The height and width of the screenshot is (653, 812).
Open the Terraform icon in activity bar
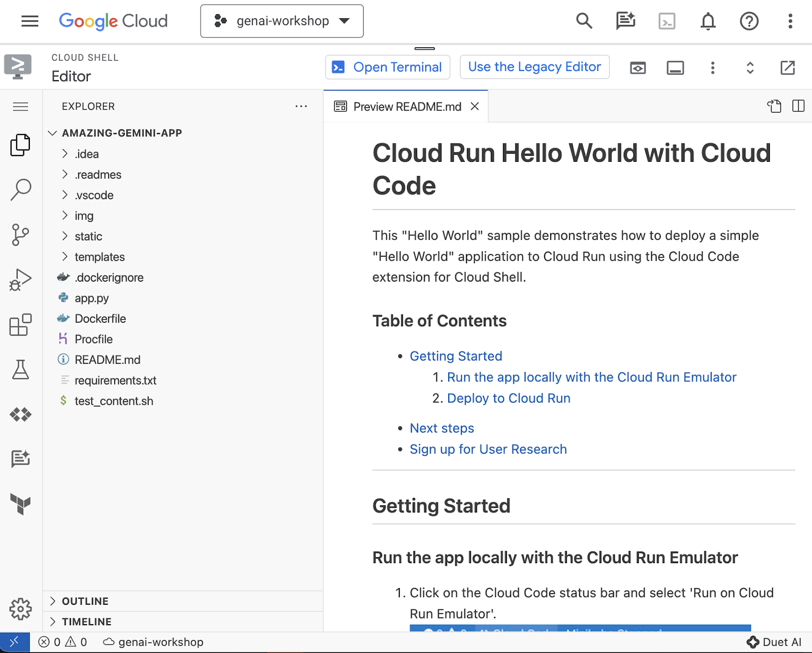20,504
